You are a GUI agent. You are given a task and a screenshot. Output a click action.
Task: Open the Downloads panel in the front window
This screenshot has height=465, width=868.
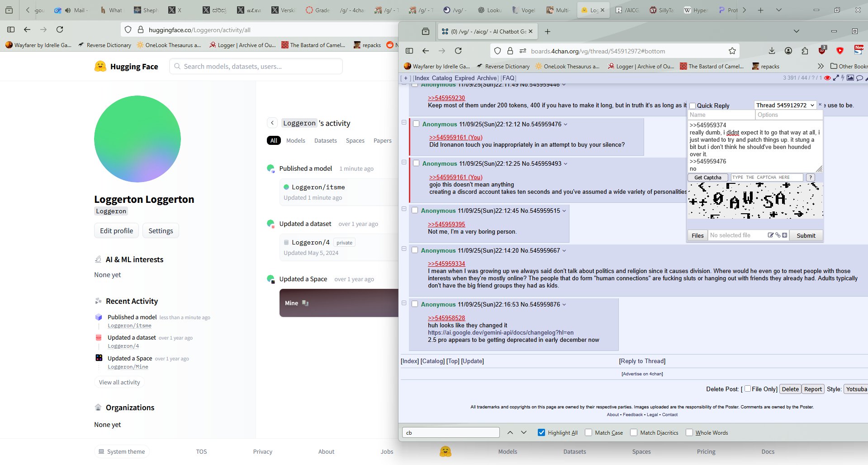click(772, 51)
